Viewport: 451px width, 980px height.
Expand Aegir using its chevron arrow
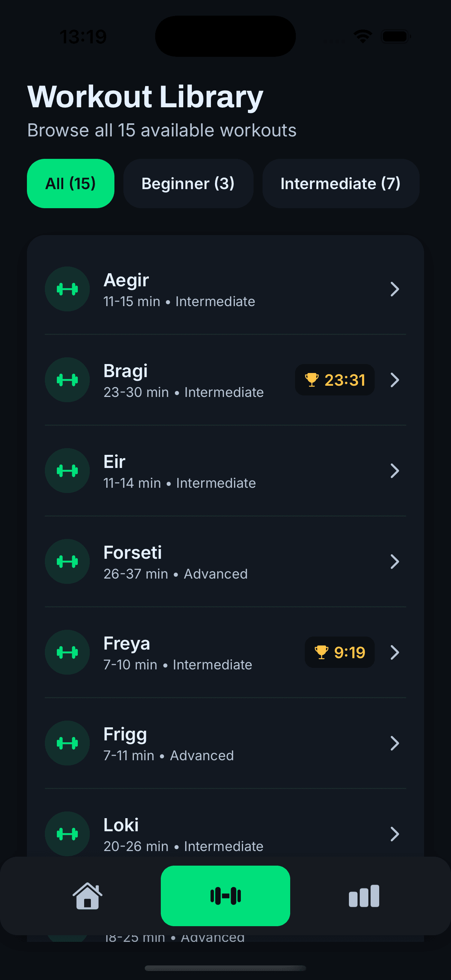click(395, 289)
